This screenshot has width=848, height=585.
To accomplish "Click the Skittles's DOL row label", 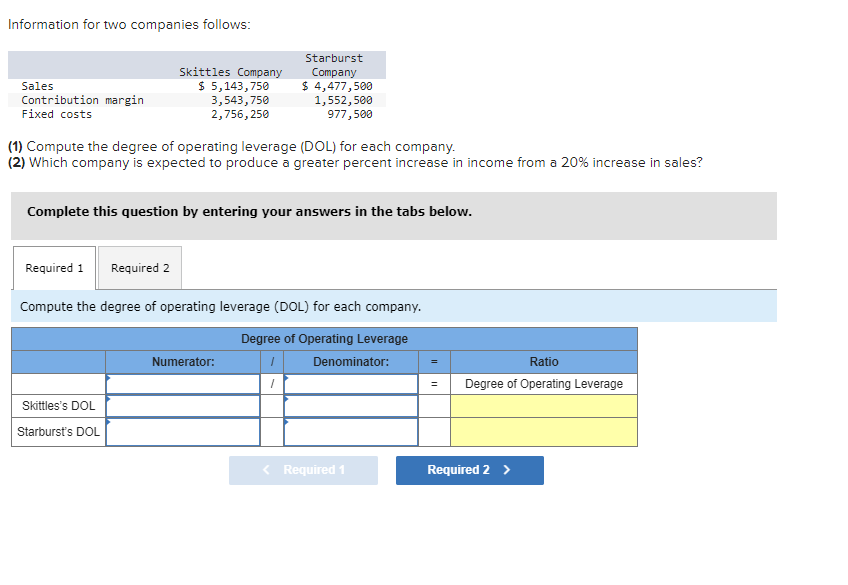I will click(56, 406).
